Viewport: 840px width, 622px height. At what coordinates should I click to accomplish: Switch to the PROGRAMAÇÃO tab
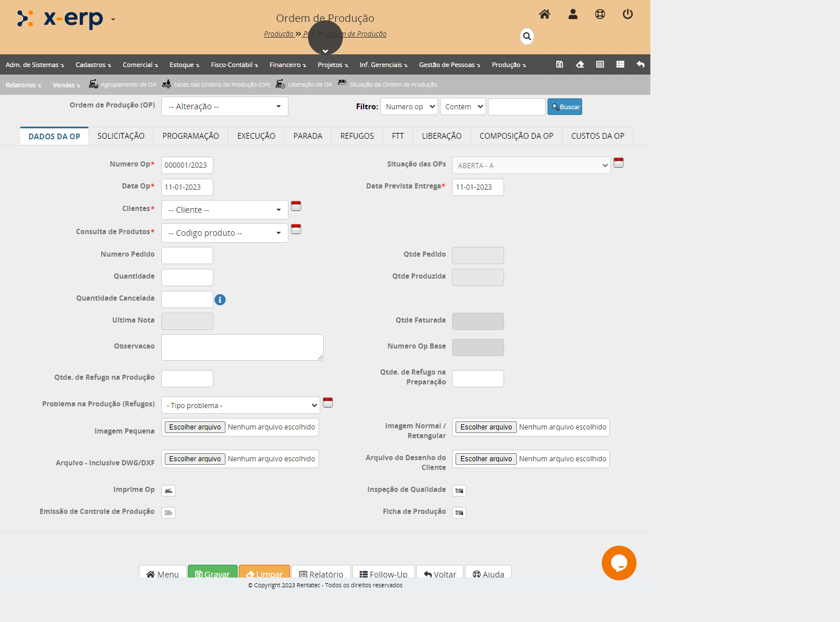click(x=190, y=136)
